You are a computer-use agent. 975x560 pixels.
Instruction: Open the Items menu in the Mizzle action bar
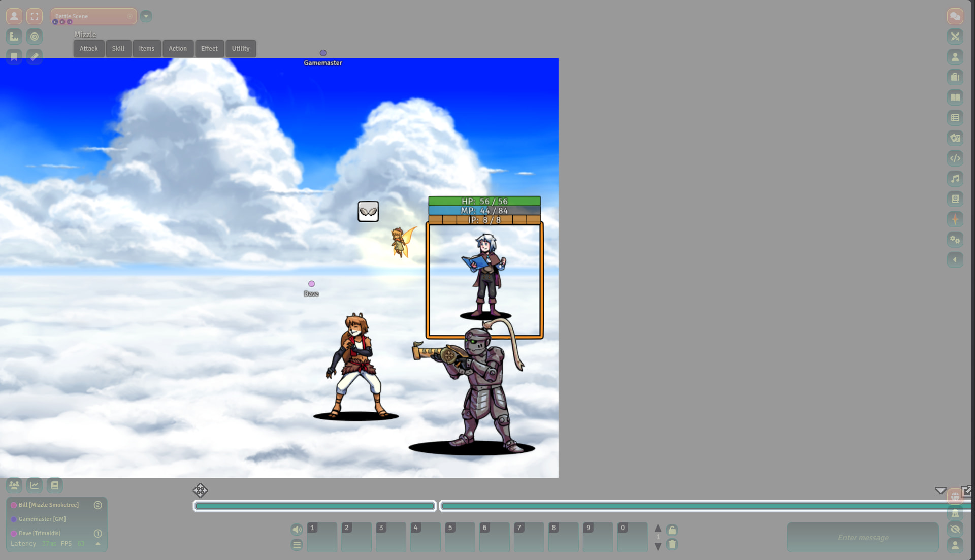pyautogui.click(x=147, y=49)
